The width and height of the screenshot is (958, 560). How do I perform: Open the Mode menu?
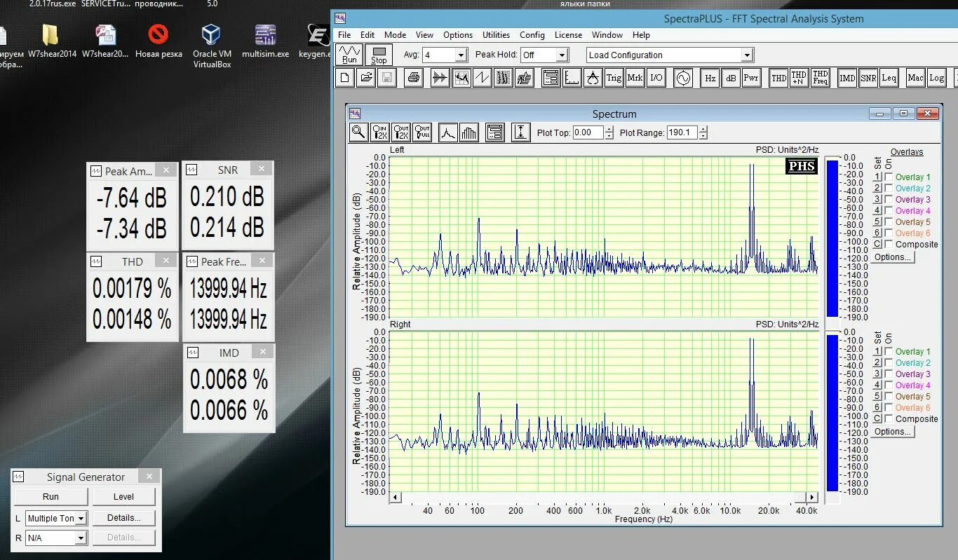395,35
